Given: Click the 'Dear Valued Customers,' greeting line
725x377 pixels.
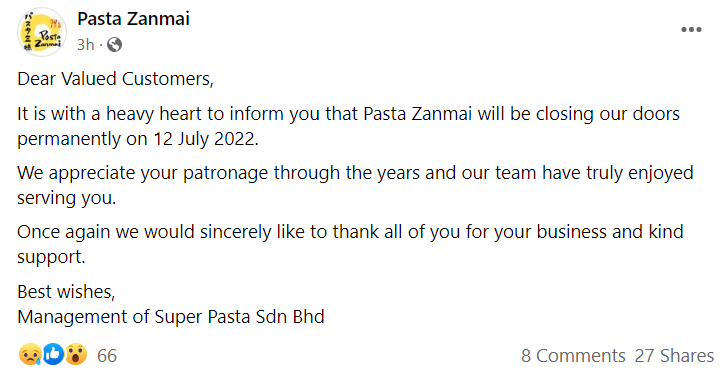Looking at the screenshot, I should pos(115,79).
